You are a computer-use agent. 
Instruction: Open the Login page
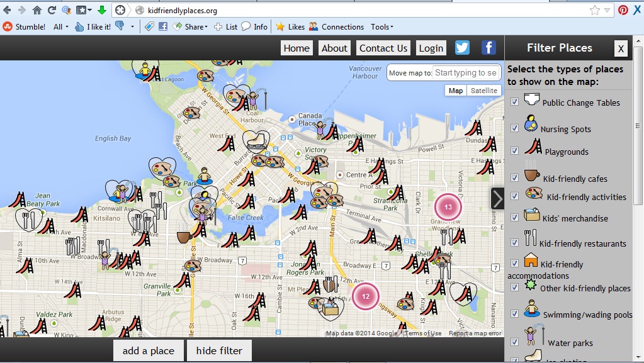point(431,48)
